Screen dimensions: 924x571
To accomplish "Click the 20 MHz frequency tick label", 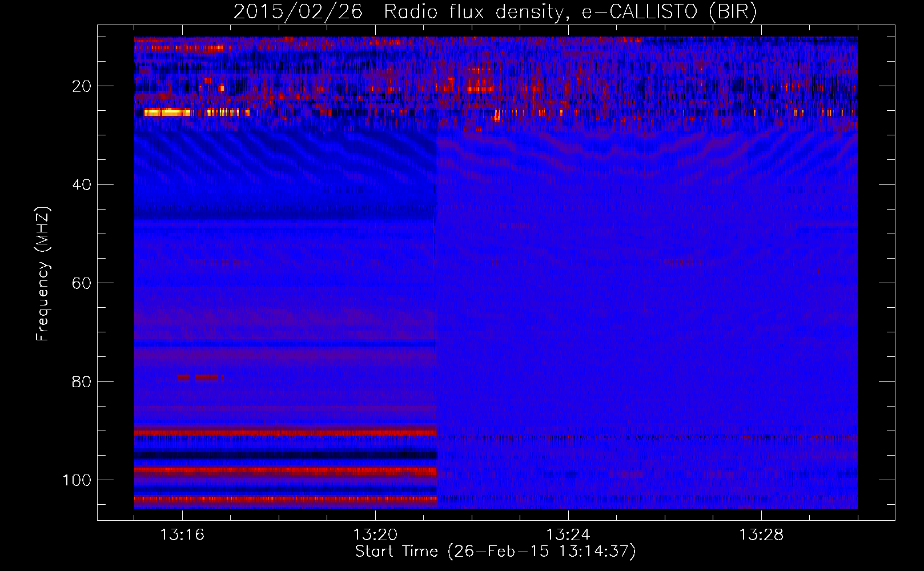I will coord(82,86).
